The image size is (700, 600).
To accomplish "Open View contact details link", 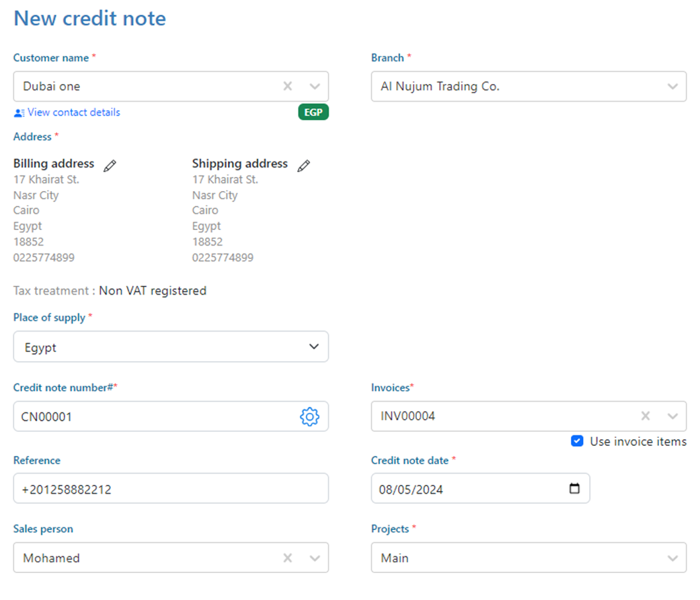I will (x=74, y=112).
